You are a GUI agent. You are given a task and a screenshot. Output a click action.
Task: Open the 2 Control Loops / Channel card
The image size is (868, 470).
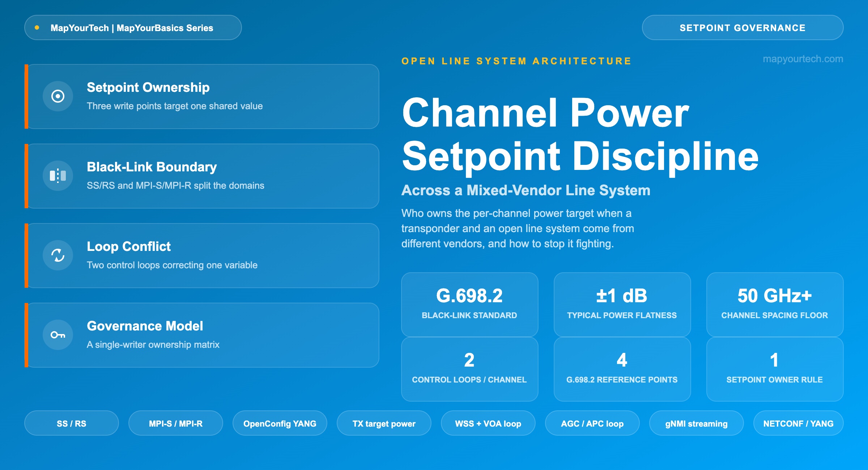pyautogui.click(x=470, y=369)
